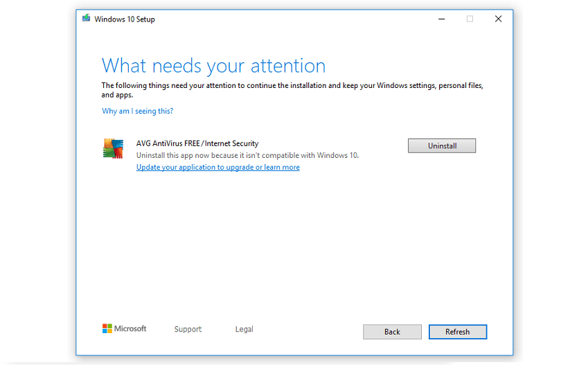588x365 pixels.
Task: Click the greyed-out maximize button
Action: tap(470, 19)
